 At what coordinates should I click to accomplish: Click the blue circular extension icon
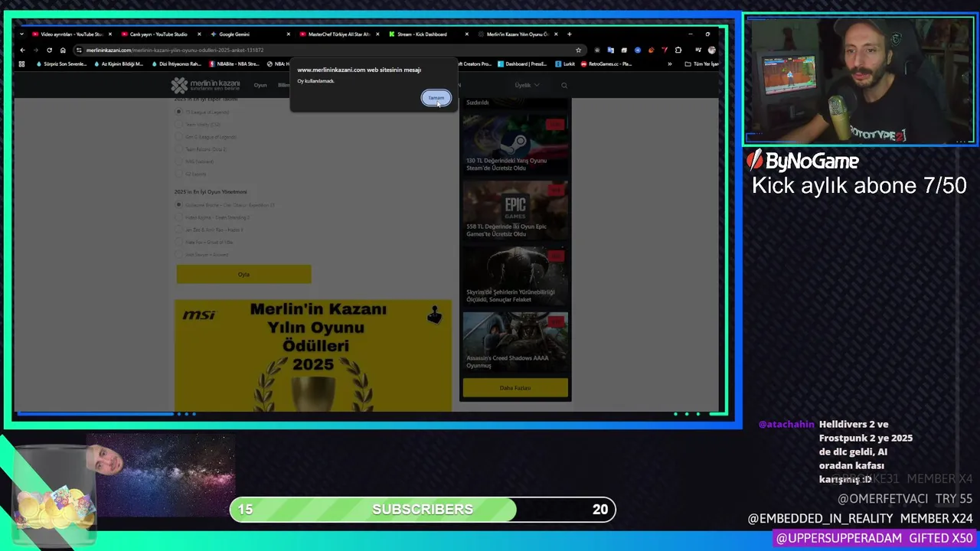(x=637, y=51)
